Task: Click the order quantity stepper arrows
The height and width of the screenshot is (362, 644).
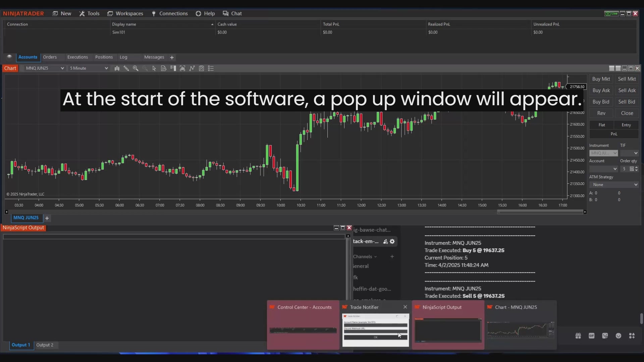Action: click(x=636, y=169)
